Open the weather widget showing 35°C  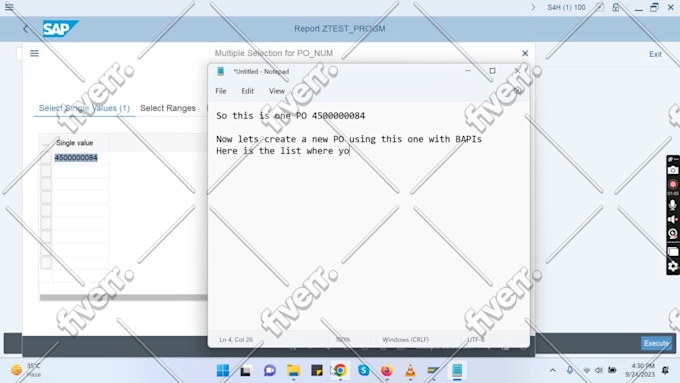coord(26,370)
